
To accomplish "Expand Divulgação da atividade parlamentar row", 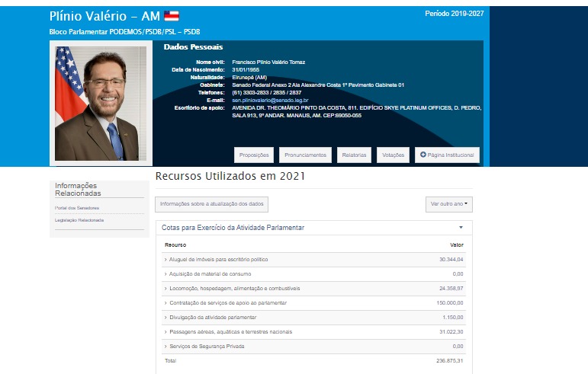I will 212,317.
